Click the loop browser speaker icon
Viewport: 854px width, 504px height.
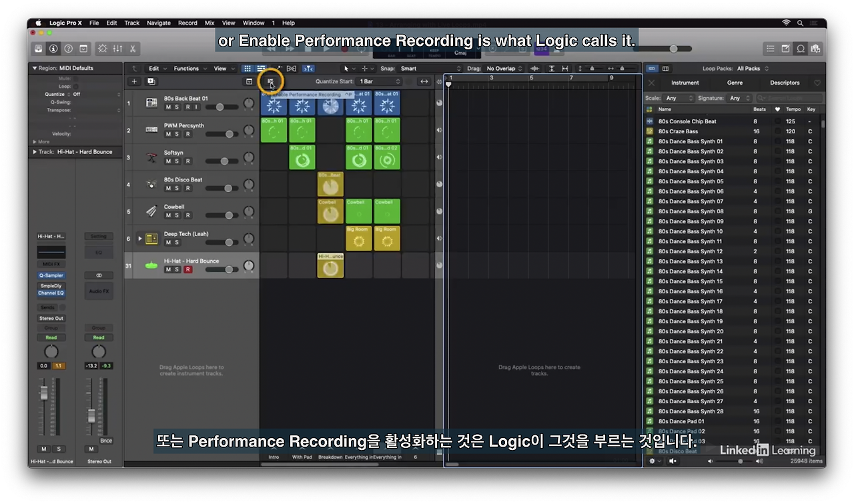[x=673, y=461]
